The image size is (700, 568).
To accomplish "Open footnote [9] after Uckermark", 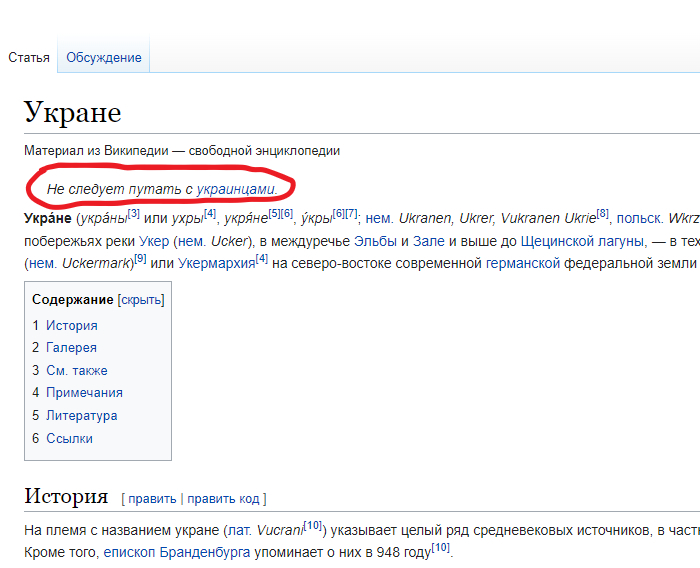I will click(x=140, y=259).
